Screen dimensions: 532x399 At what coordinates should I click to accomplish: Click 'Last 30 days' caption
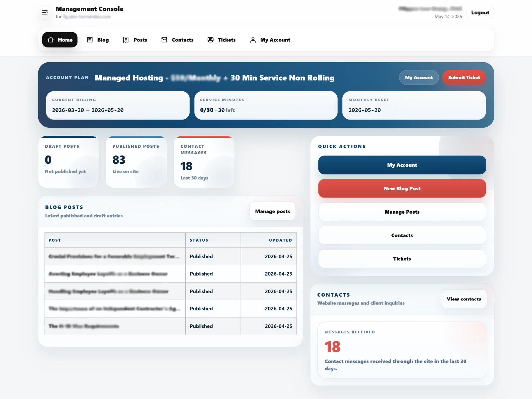tap(194, 178)
